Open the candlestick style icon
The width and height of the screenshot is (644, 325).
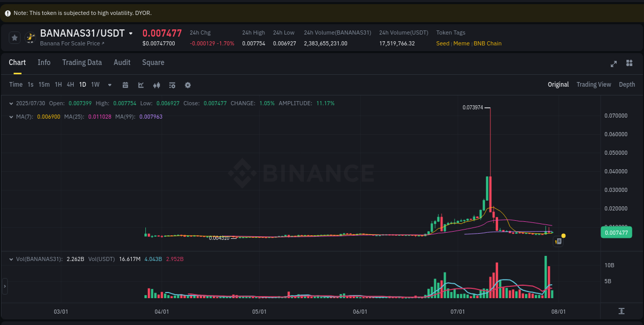click(157, 85)
